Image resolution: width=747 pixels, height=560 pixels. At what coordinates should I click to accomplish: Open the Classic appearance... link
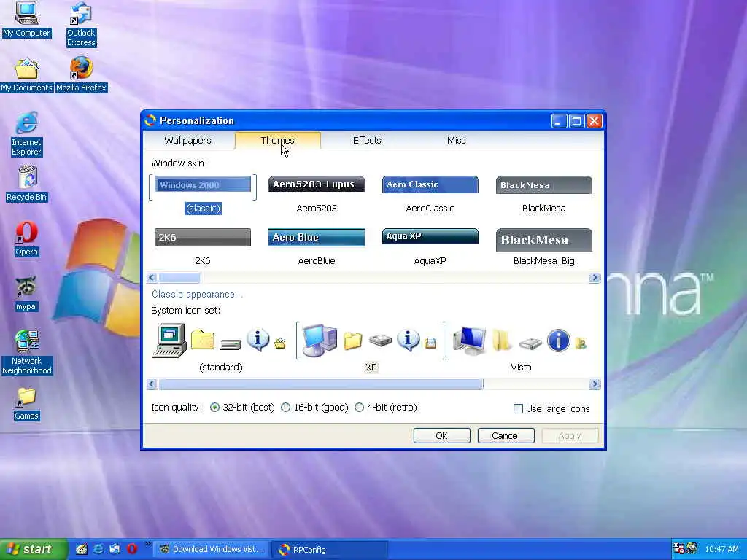197,295
